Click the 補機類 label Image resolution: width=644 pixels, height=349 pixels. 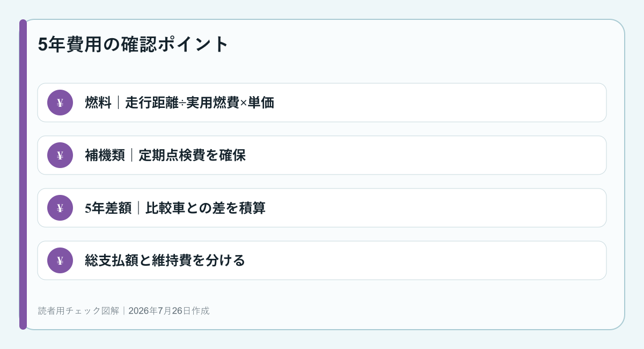[105, 155]
